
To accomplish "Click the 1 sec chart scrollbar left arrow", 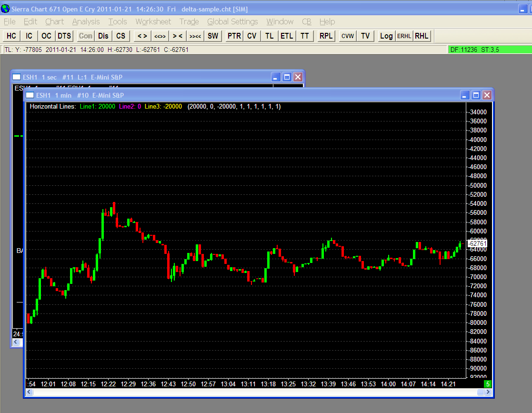I will [16, 342].
